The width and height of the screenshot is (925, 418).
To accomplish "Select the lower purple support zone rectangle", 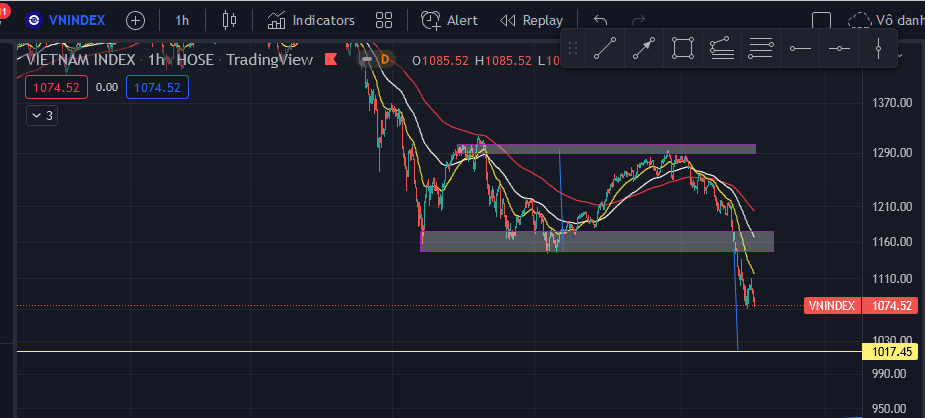I will pyautogui.click(x=596, y=241).
